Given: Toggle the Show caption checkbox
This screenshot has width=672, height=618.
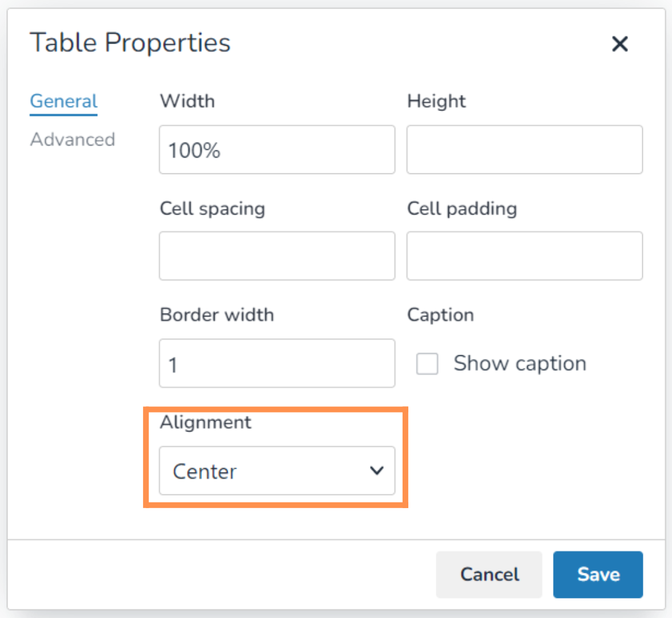Looking at the screenshot, I should [x=427, y=364].
